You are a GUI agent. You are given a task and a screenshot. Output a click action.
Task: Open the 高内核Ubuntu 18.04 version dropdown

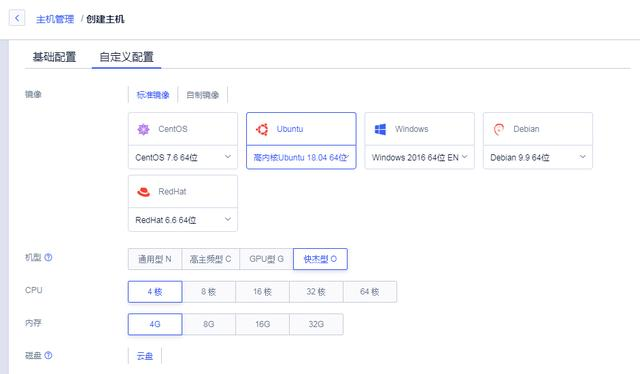(x=301, y=157)
